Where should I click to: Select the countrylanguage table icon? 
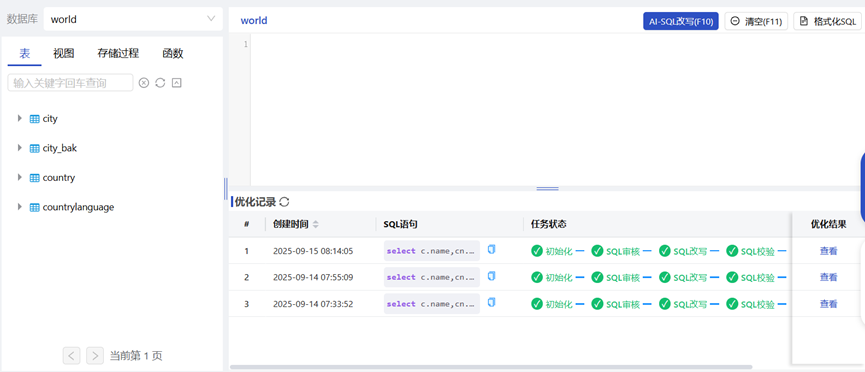tap(34, 208)
